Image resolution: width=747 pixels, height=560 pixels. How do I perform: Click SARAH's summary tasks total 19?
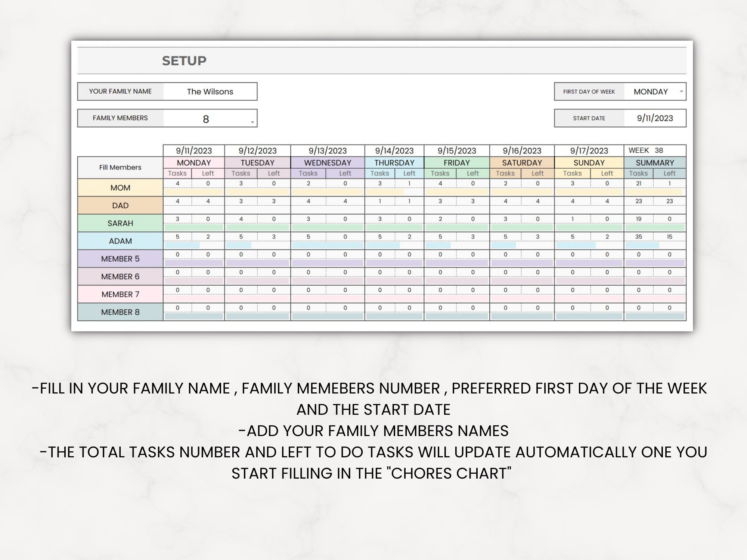639,219
